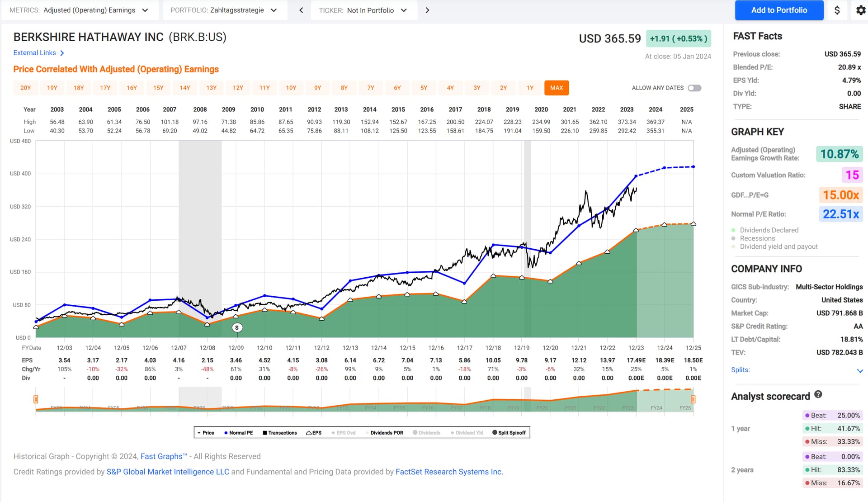
Task: Click Custom Valuation Ratio 15 box
Action: click(x=852, y=175)
